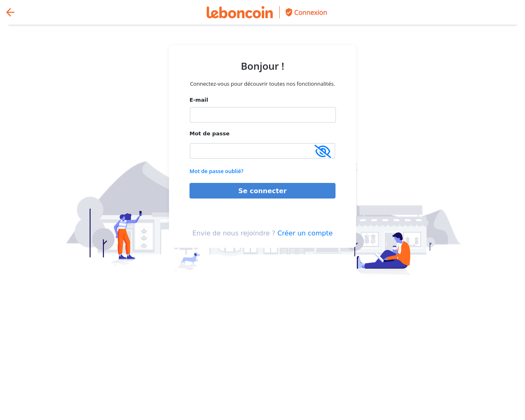525x420 pixels.
Task: Click the Envie de nous rejoindre text
Action: (x=234, y=233)
